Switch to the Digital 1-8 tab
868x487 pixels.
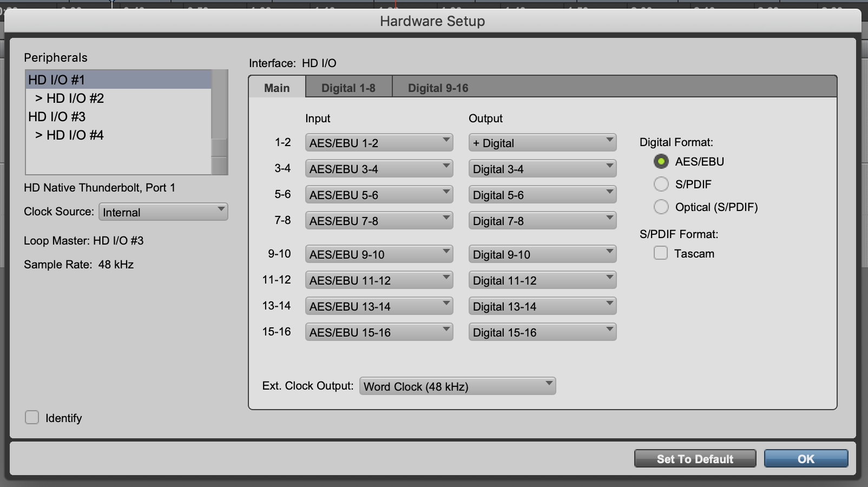348,88
